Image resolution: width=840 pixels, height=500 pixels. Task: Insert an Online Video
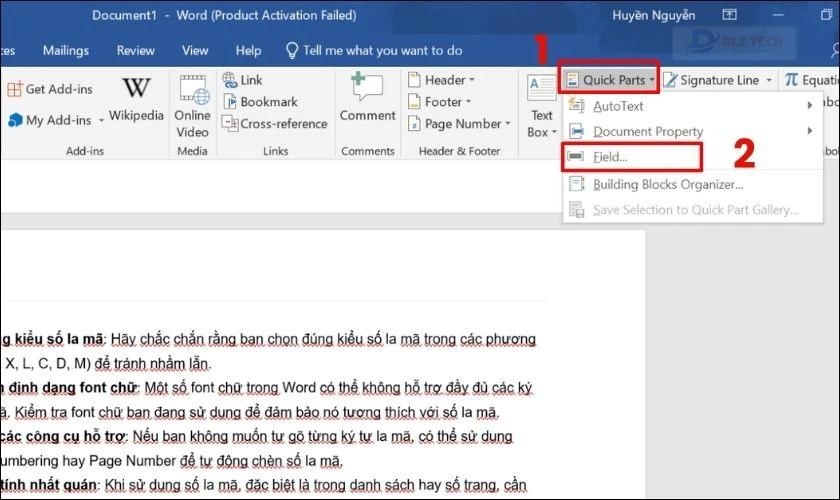[193, 107]
